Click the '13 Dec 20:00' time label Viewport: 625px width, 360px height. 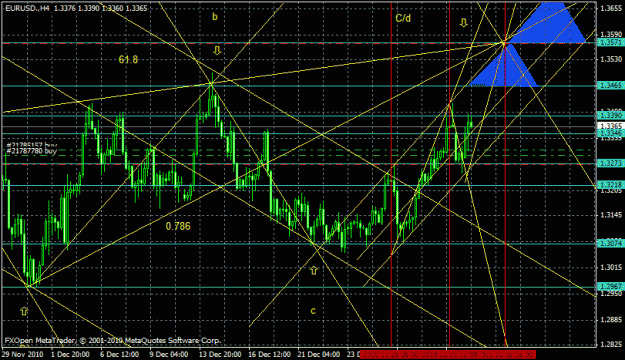pos(220,354)
